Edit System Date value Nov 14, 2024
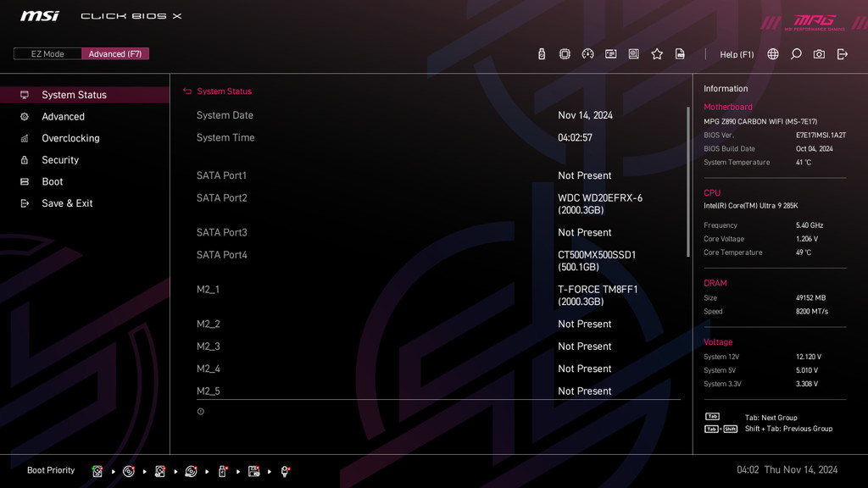 point(585,115)
